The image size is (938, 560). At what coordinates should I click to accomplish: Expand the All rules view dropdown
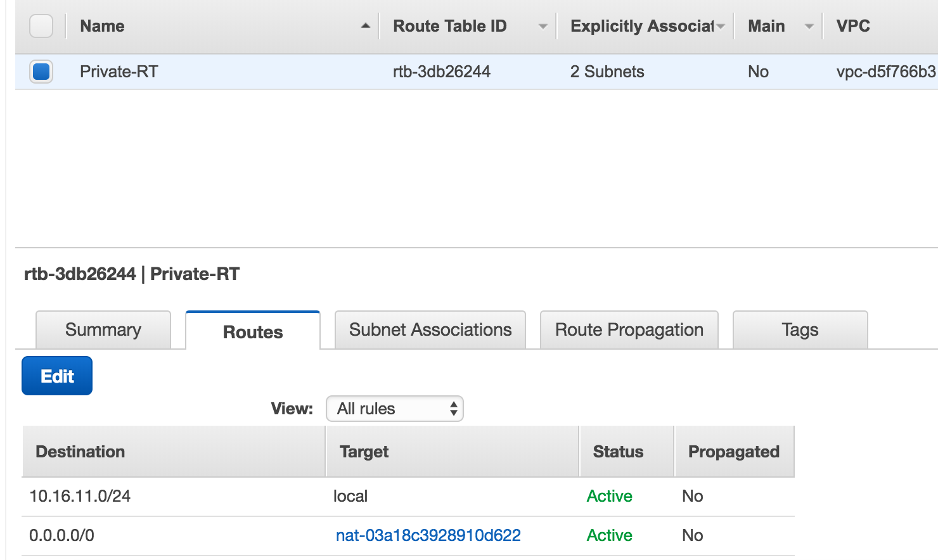click(394, 409)
